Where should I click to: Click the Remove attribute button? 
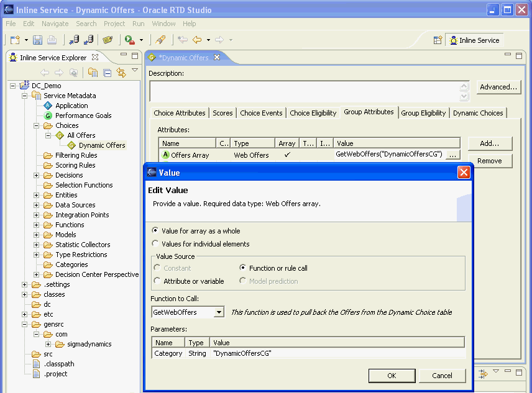click(490, 161)
